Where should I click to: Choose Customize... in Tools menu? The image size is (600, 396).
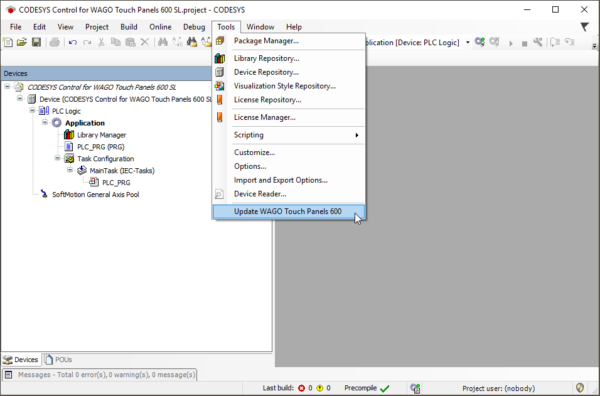coord(289,152)
